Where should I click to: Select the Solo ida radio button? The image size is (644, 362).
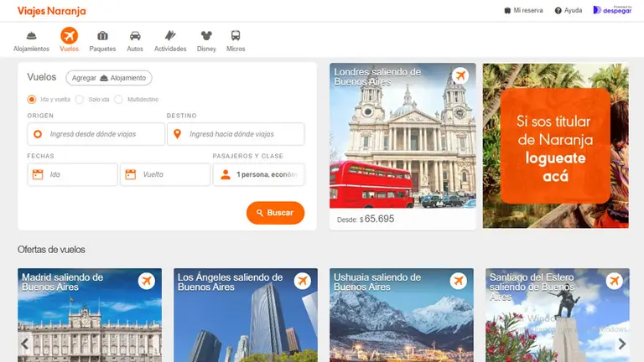(80, 100)
